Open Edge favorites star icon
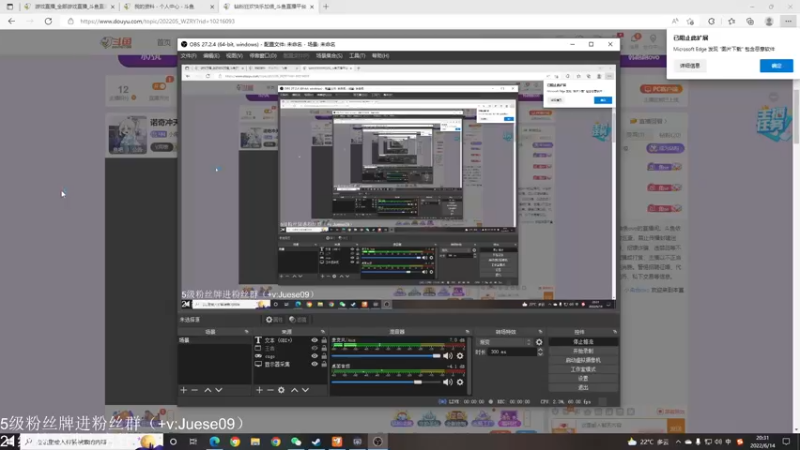The width and height of the screenshot is (800, 450). [731, 21]
